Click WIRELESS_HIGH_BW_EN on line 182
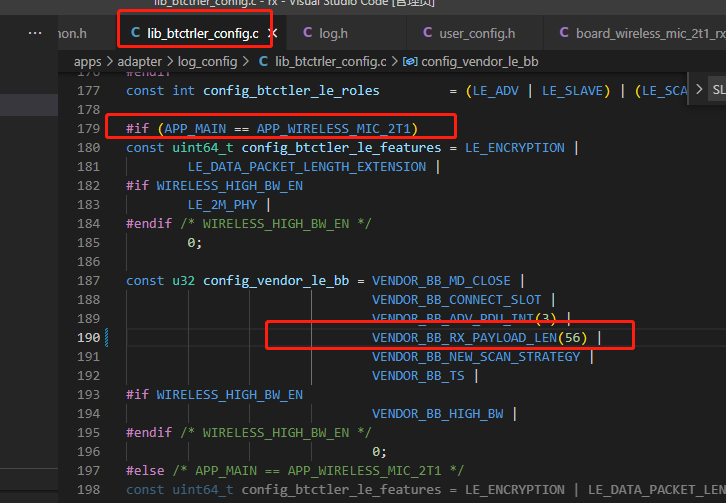 point(230,186)
